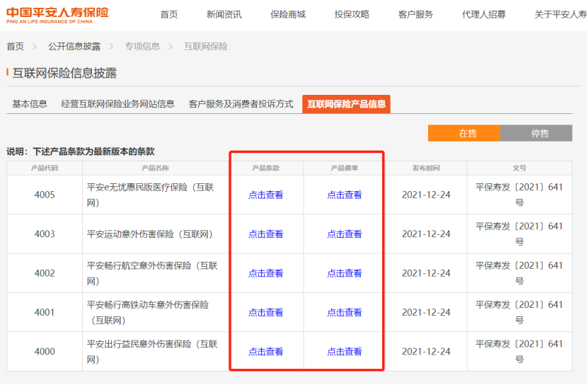
Task: Click 2021-12-24 date in row 4000
Action: click(x=426, y=352)
